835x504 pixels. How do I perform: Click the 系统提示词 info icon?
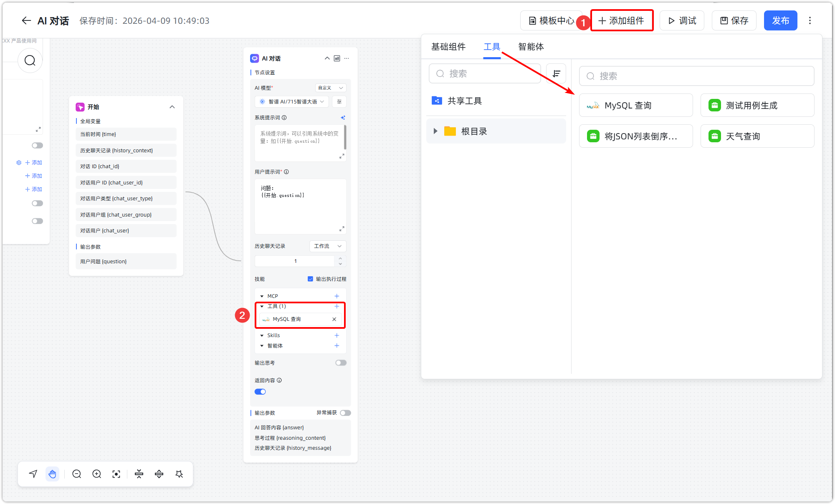tap(284, 118)
